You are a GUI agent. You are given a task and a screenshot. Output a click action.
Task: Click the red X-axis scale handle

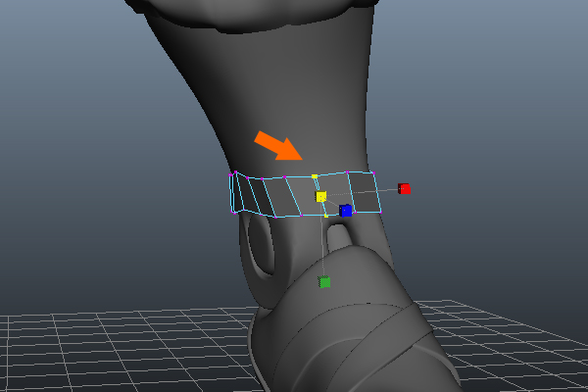(x=404, y=189)
